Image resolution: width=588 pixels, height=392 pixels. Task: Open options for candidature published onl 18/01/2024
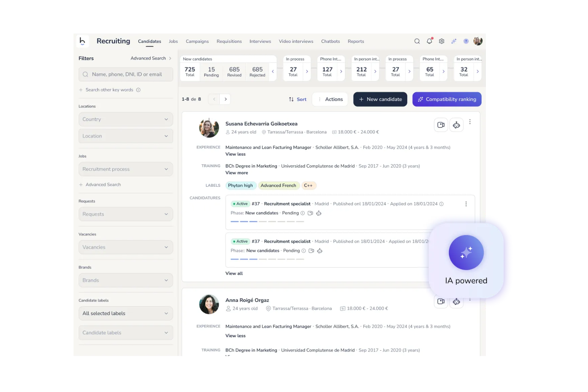pyautogui.click(x=466, y=204)
